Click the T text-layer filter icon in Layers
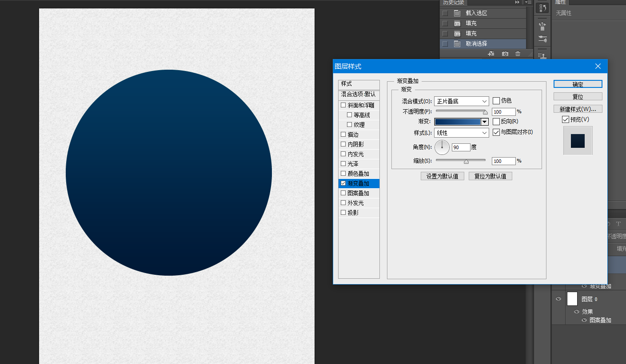Image resolution: width=626 pixels, height=364 pixels. (618, 224)
